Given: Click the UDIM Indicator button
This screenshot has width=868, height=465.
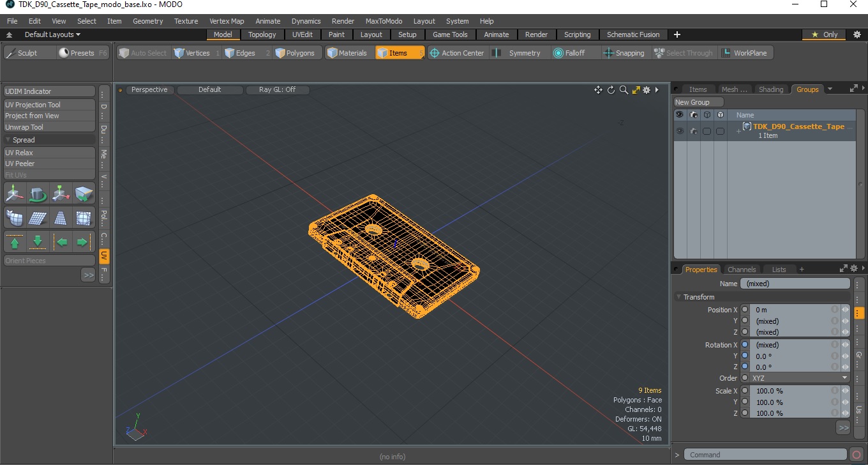Looking at the screenshot, I should [50, 91].
